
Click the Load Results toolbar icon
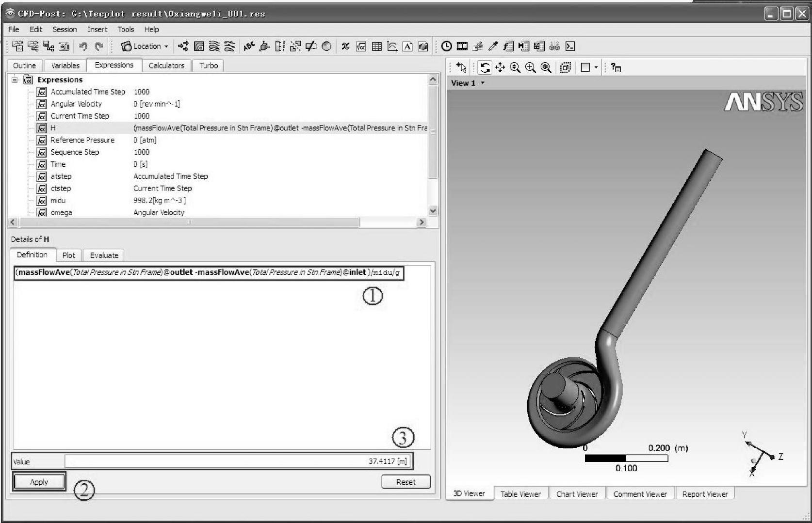pos(17,46)
